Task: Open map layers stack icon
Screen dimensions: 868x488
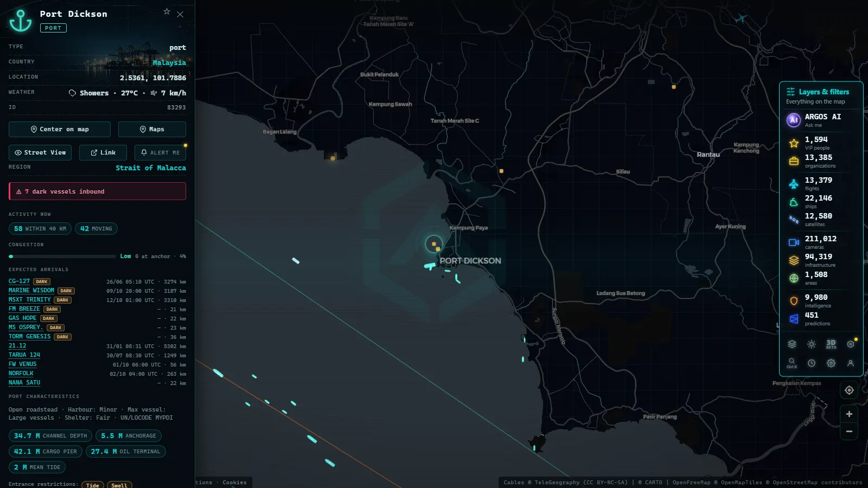Action: [x=792, y=344]
